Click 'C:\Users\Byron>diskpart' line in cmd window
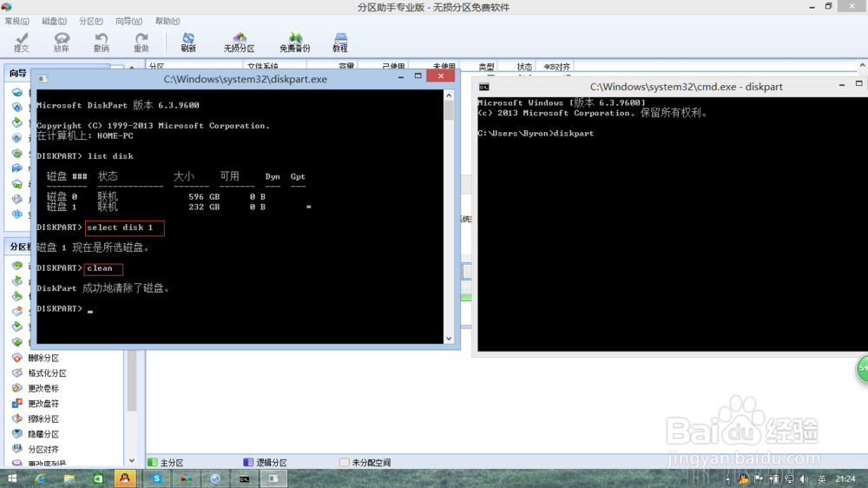 pos(536,134)
